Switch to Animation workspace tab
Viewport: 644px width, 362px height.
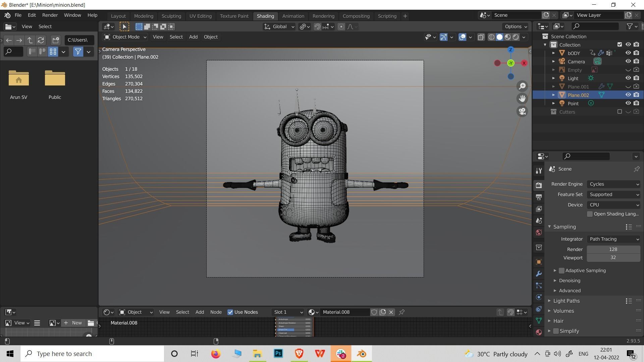point(293,16)
